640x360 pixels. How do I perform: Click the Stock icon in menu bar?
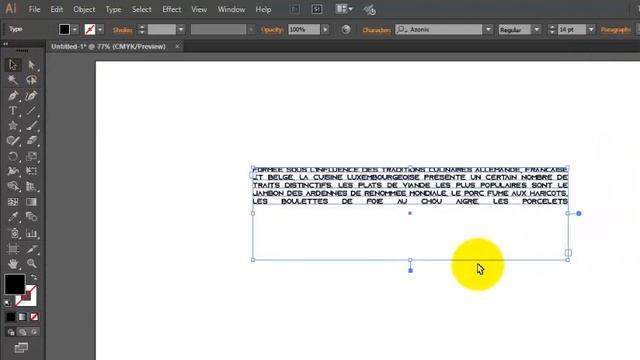[x=317, y=9]
